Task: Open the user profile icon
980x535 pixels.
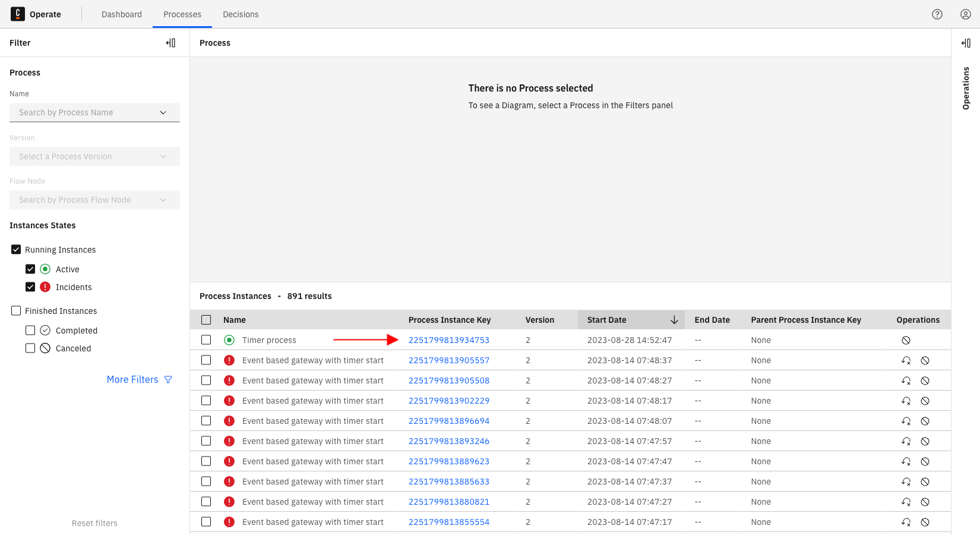Action: click(966, 14)
